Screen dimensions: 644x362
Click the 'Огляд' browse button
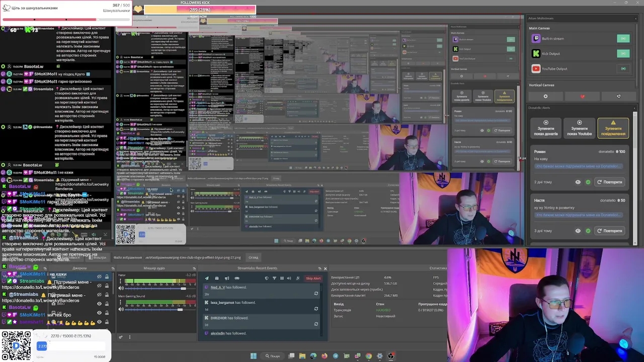coord(254,257)
